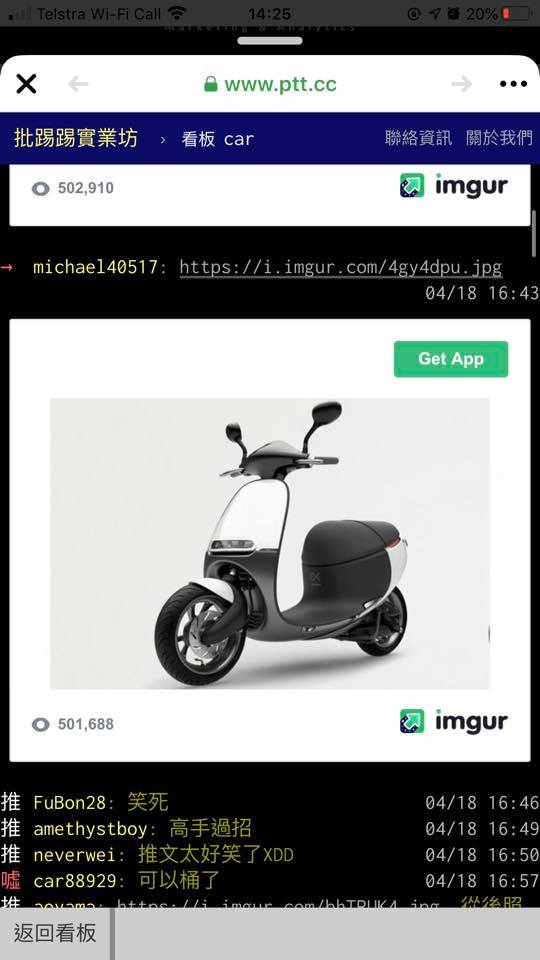540x960 pixels.
Task: Tap the www.ptt.cc address bar
Action: pos(270,84)
